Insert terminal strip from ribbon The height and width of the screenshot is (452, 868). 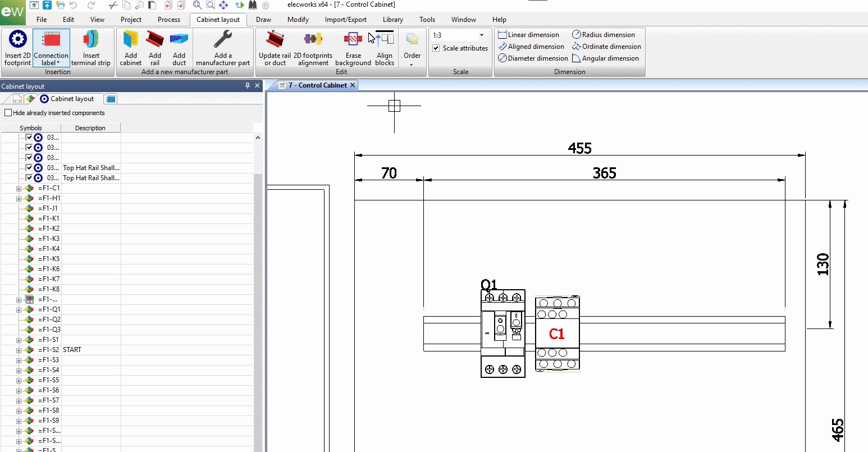[x=91, y=48]
